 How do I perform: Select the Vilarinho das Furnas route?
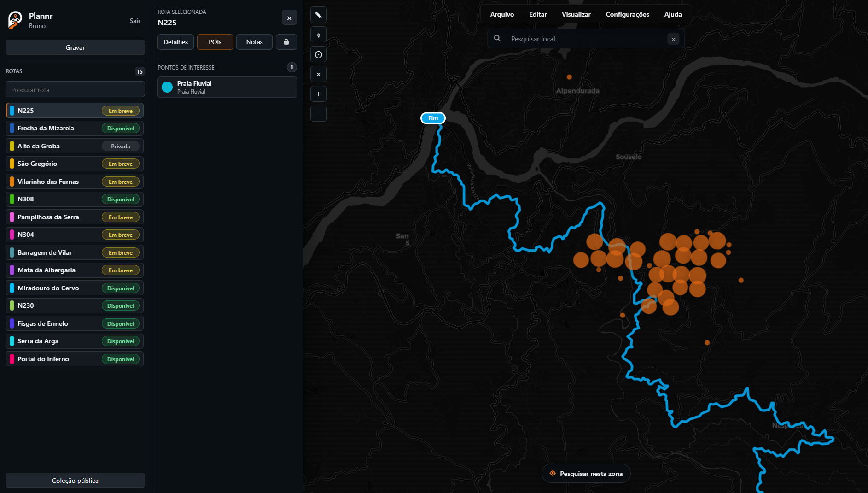[x=75, y=182]
